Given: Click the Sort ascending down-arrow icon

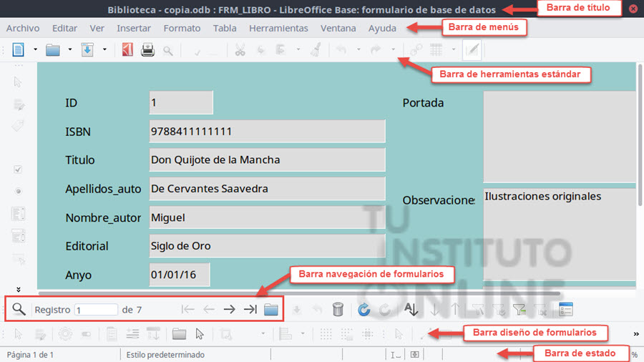Looking at the screenshot, I should [x=435, y=310].
